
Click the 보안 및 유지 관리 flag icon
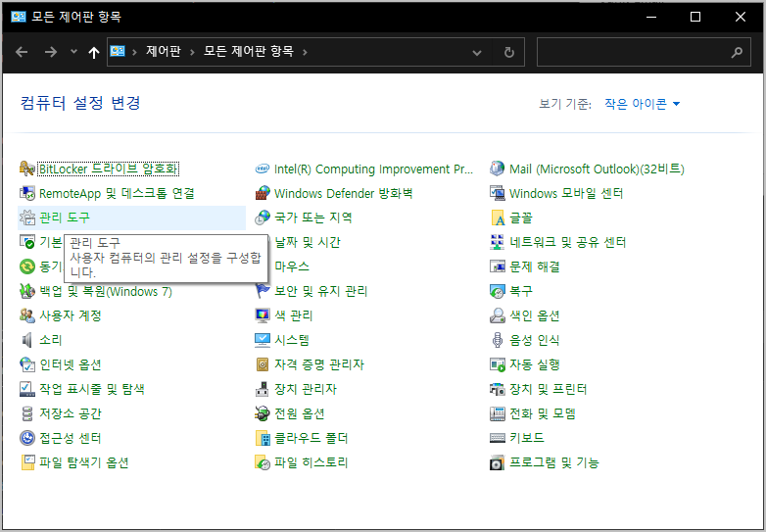pyautogui.click(x=263, y=291)
